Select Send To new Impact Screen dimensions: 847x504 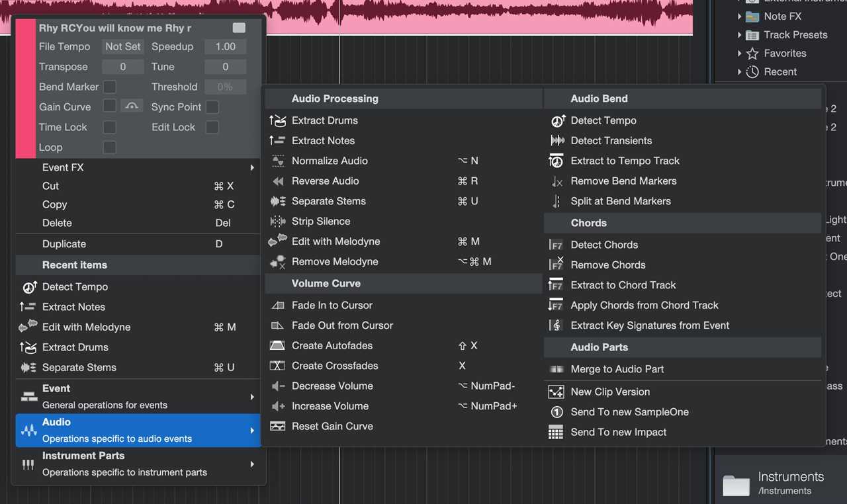point(619,432)
